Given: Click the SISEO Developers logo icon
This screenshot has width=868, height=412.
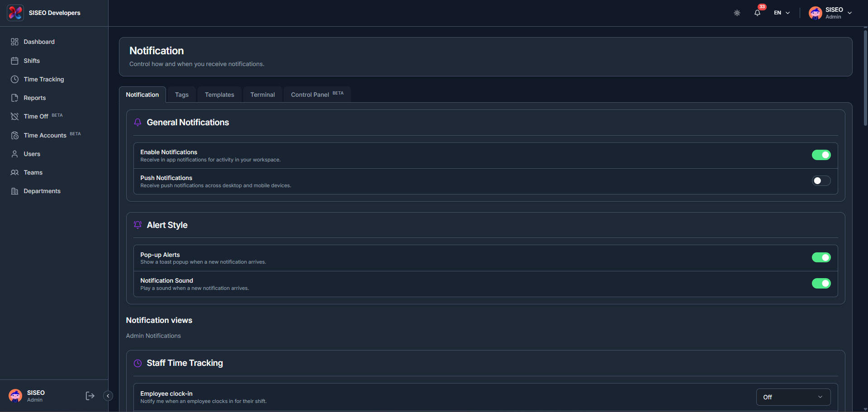Looking at the screenshot, I should (15, 13).
